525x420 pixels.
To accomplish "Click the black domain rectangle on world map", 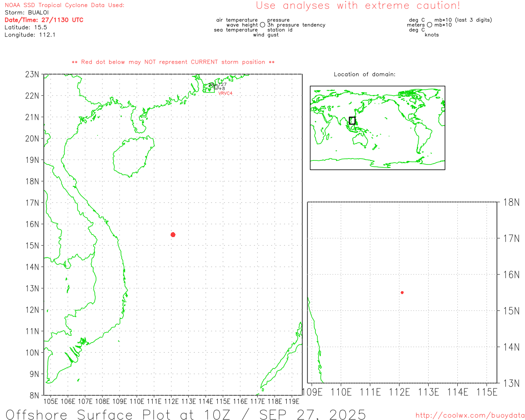I will pyautogui.click(x=352, y=121).
